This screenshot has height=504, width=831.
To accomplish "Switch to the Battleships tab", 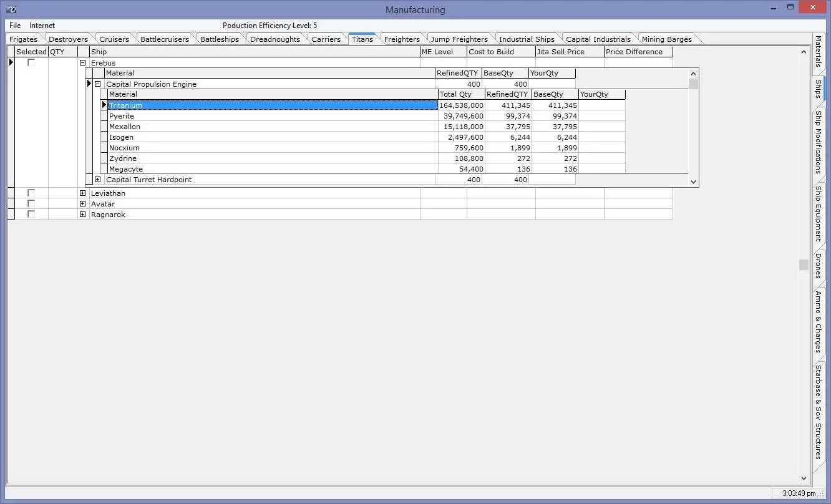I will (x=220, y=39).
